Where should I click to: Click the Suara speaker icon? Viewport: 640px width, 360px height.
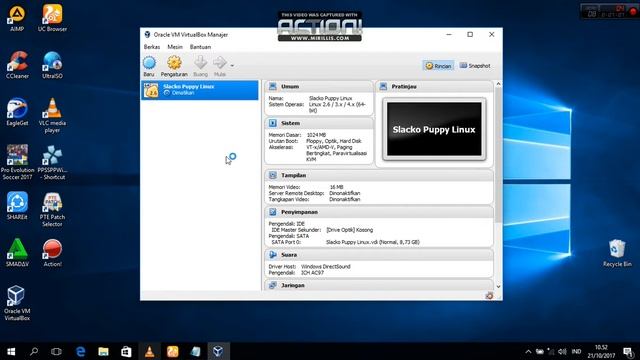pos(273,255)
